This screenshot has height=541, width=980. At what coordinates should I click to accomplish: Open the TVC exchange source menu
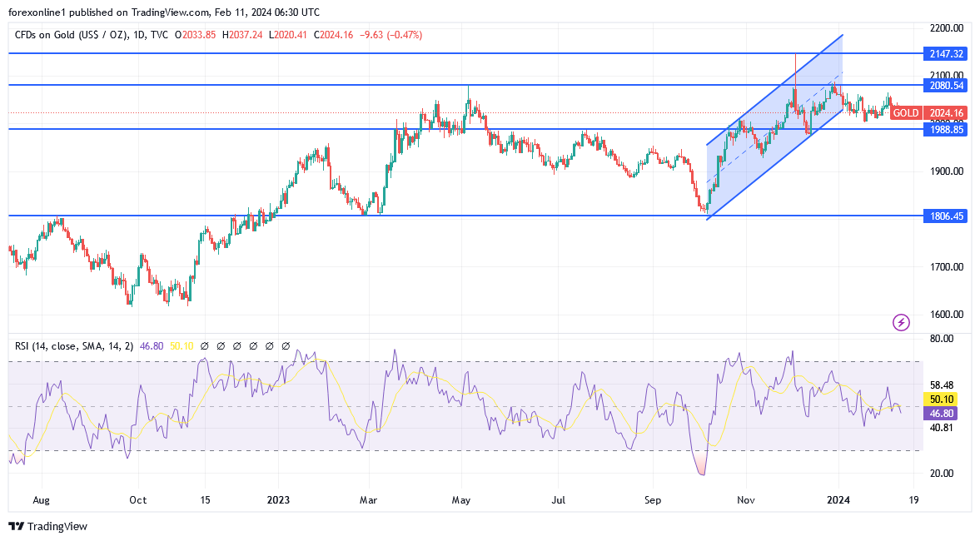click(158, 35)
